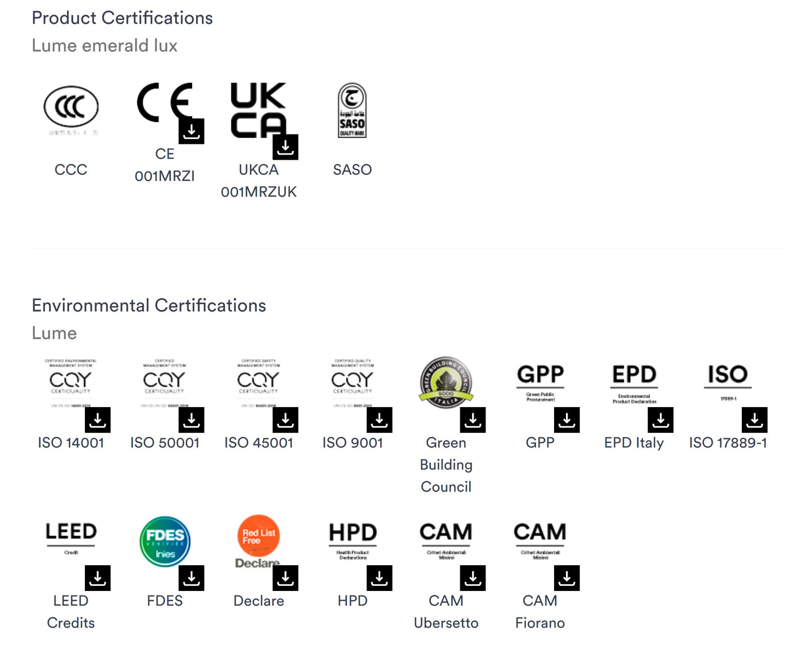Click the GPP text label
This screenshot has width=812, height=659.
(x=540, y=443)
